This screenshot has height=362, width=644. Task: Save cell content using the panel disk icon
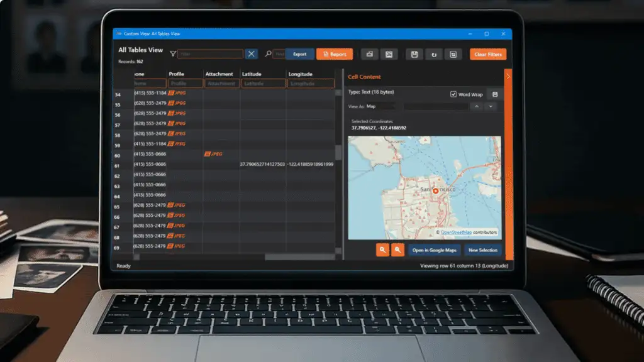click(x=495, y=94)
